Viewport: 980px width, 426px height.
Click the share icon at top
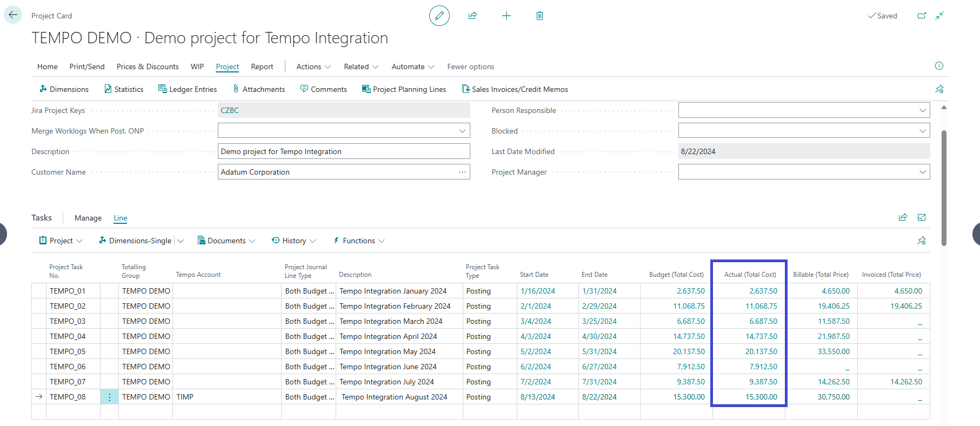[x=472, y=16]
